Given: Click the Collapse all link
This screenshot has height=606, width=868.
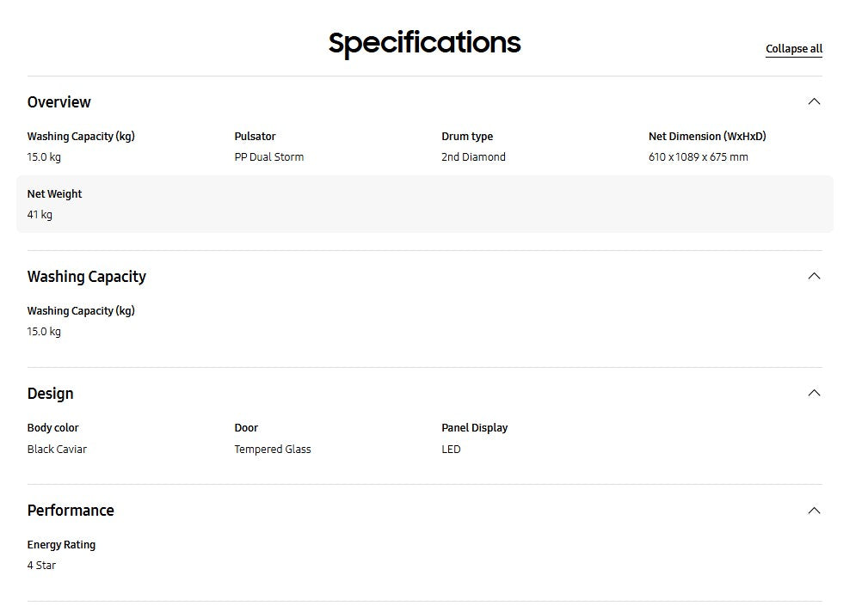Looking at the screenshot, I should coord(793,49).
